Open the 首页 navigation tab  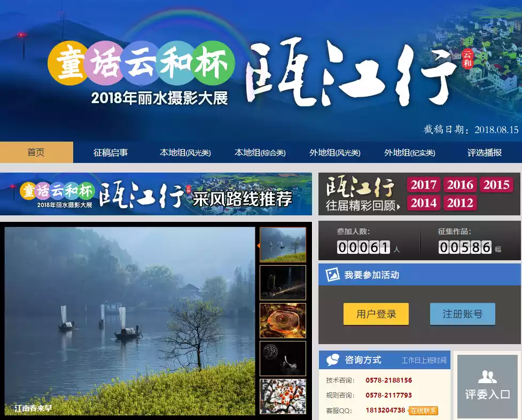pyautogui.click(x=36, y=152)
